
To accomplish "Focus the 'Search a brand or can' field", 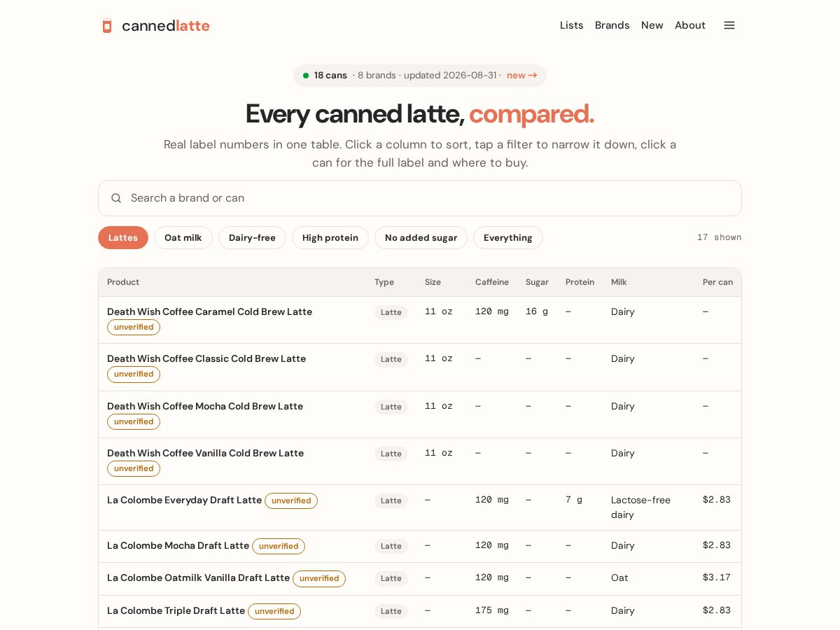I will tap(420, 198).
